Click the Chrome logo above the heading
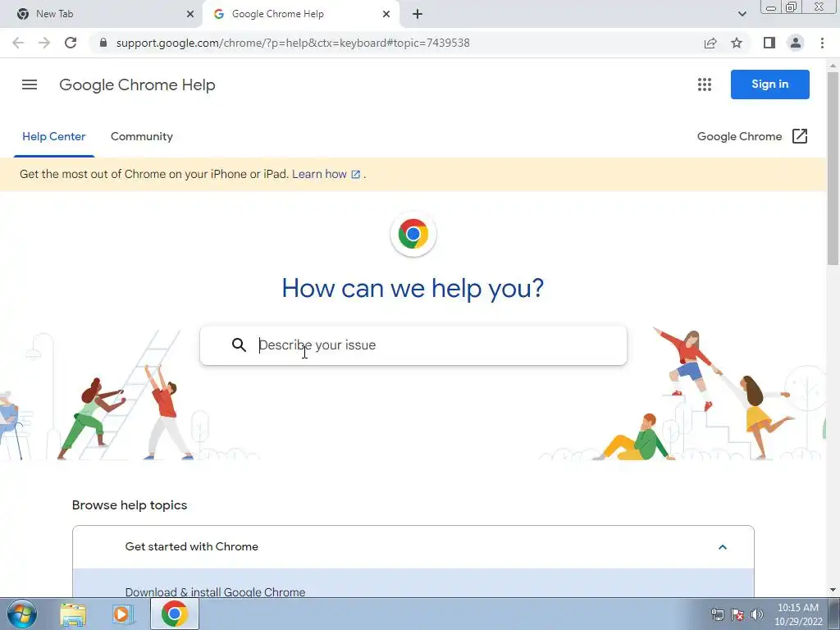This screenshot has height=630, width=840. 413,234
